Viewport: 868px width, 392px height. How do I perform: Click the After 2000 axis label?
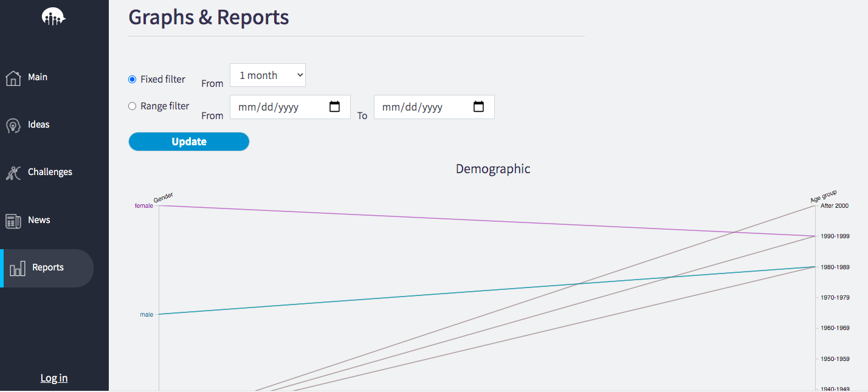835,205
